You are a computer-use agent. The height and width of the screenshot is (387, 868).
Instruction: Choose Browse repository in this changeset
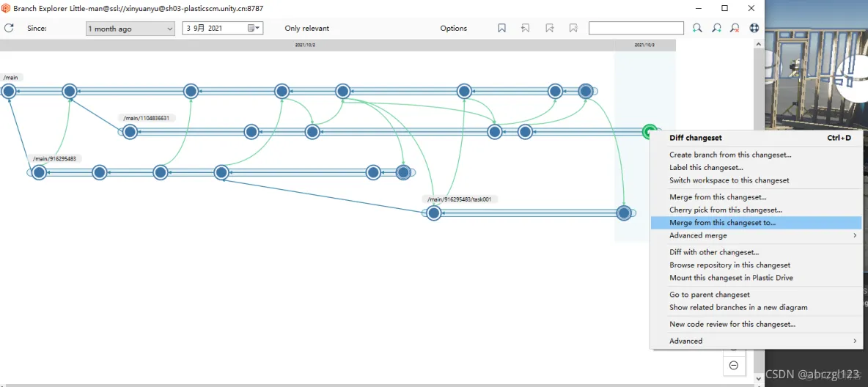point(756,265)
